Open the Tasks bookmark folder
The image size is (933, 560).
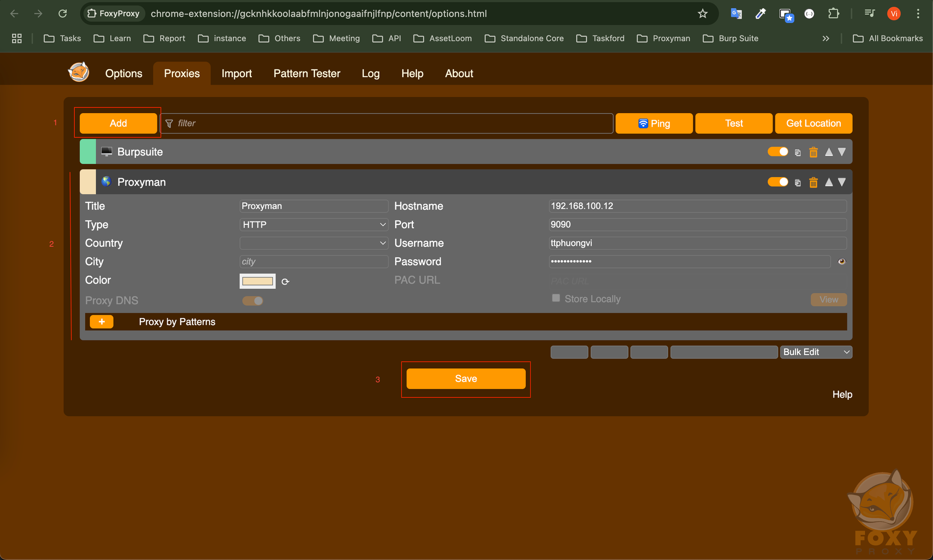click(x=62, y=38)
